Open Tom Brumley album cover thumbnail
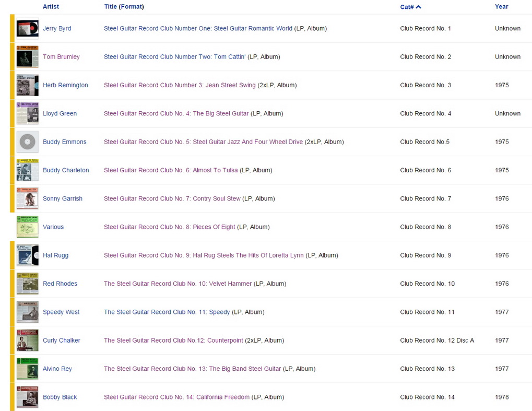 [x=28, y=57]
